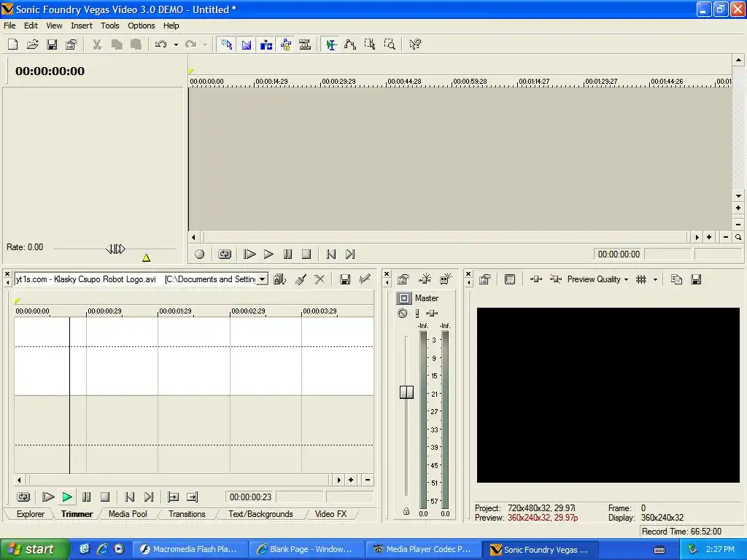Viewport: 747px width, 560px height.
Task: Select the Selection Edit tool
Action: pyautogui.click(x=370, y=44)
